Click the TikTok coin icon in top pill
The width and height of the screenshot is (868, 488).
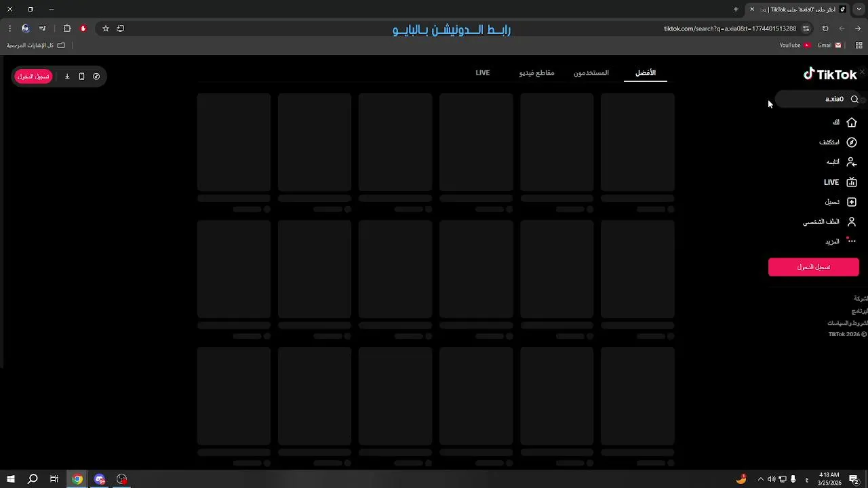click(96, 77)
